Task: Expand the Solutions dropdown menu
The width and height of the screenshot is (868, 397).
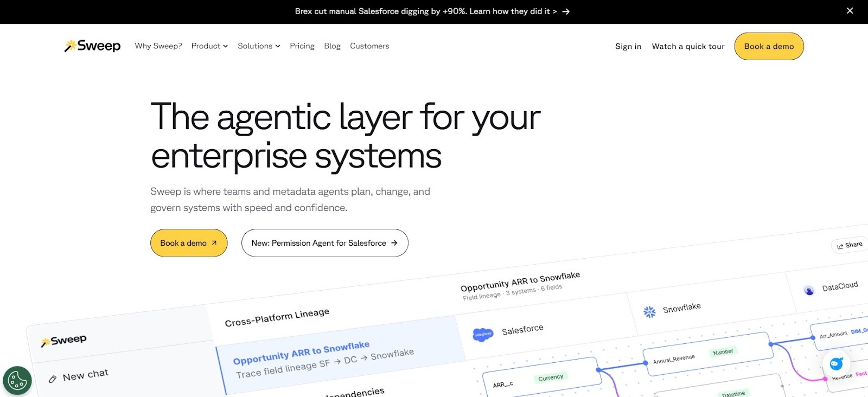Action: click(x=259, y=46)
